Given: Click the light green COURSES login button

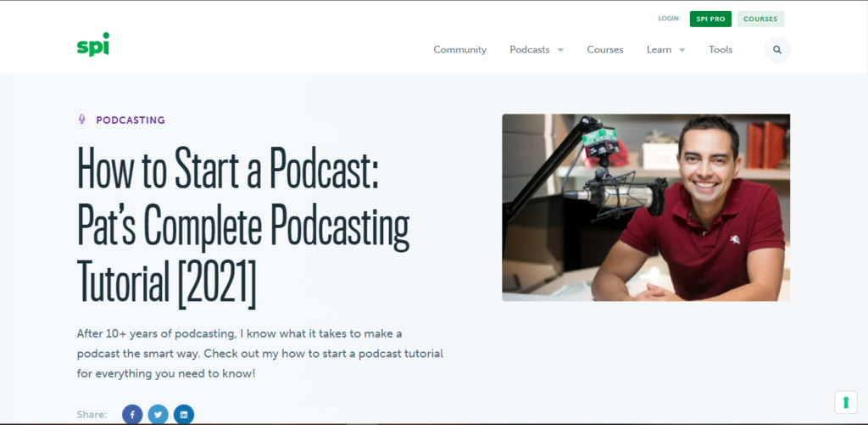Looking at the screenshot, I should 760,19.
